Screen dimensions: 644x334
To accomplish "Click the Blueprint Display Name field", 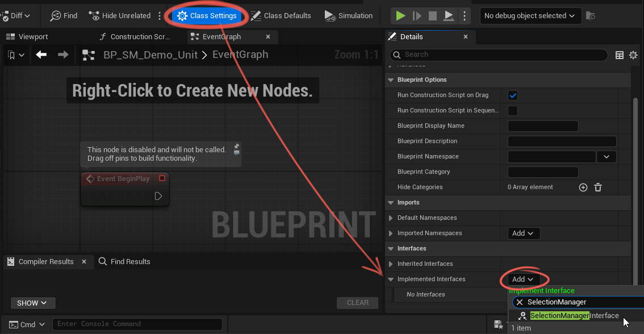I will click(543, 126).
